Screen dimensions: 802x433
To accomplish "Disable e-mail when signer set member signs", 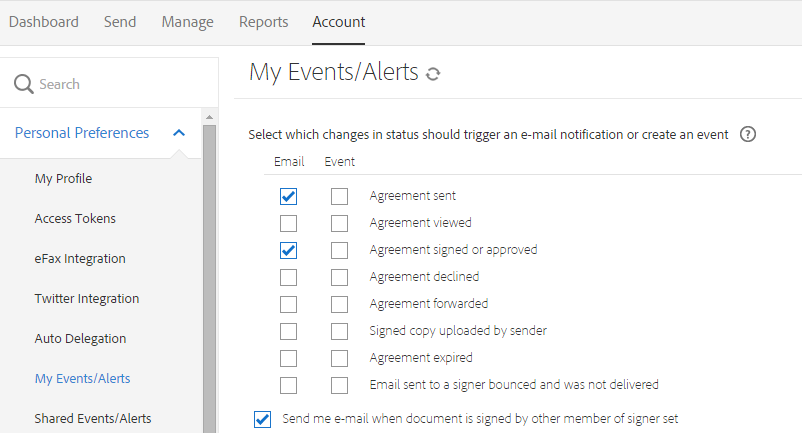I will tap(263, 419).
